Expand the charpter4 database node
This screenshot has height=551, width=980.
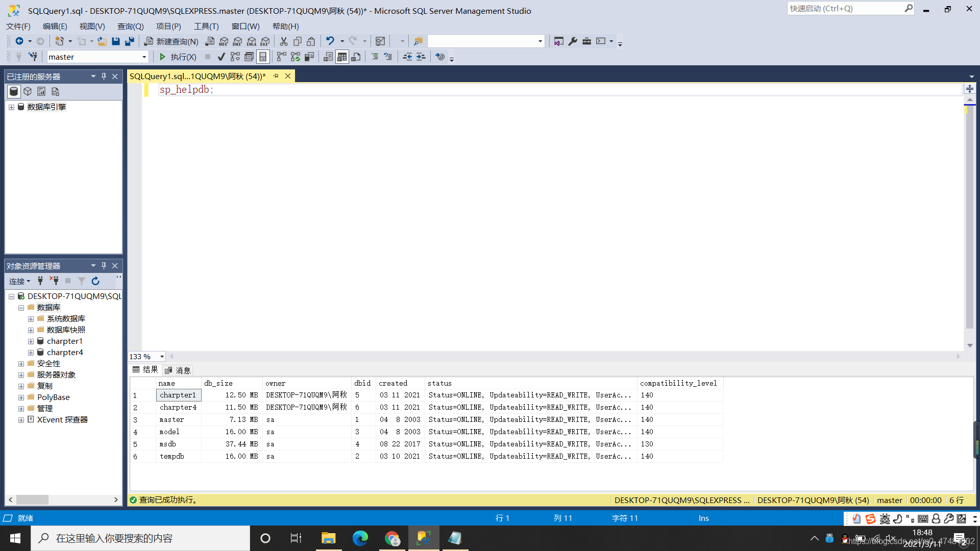pyautogui.click(x=31, y=353)
